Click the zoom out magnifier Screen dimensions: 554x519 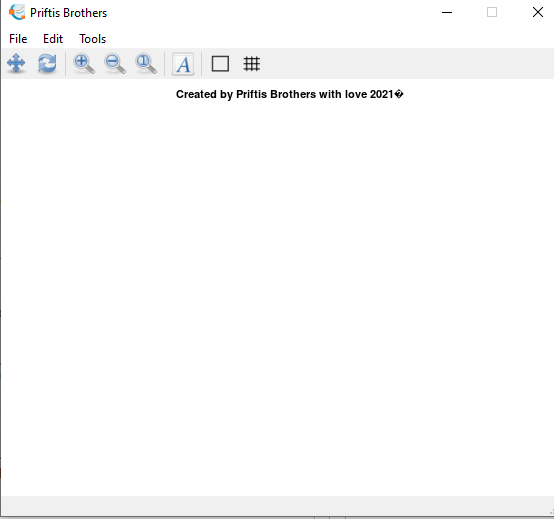[115, 64]
